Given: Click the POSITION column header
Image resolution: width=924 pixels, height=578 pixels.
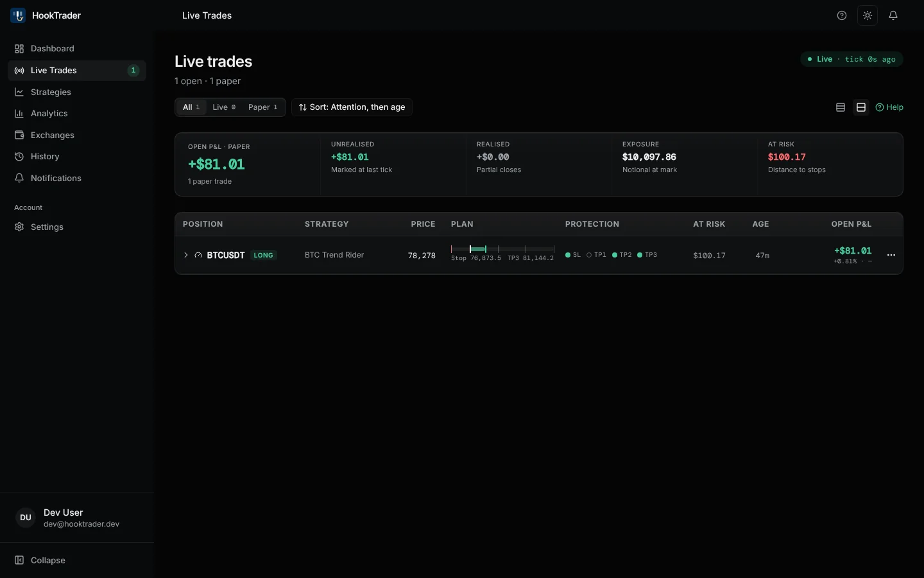Looking at the screenshot, I should [203, 224].
